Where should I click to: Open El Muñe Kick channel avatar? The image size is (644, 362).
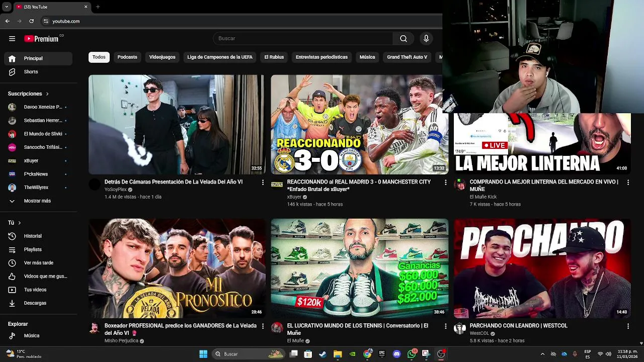[460, 185]
